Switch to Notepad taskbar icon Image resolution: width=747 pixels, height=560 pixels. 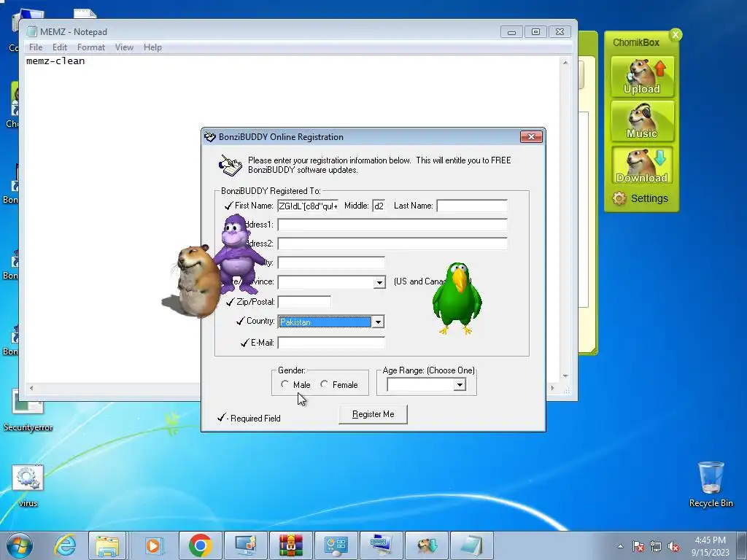(472, 545)
